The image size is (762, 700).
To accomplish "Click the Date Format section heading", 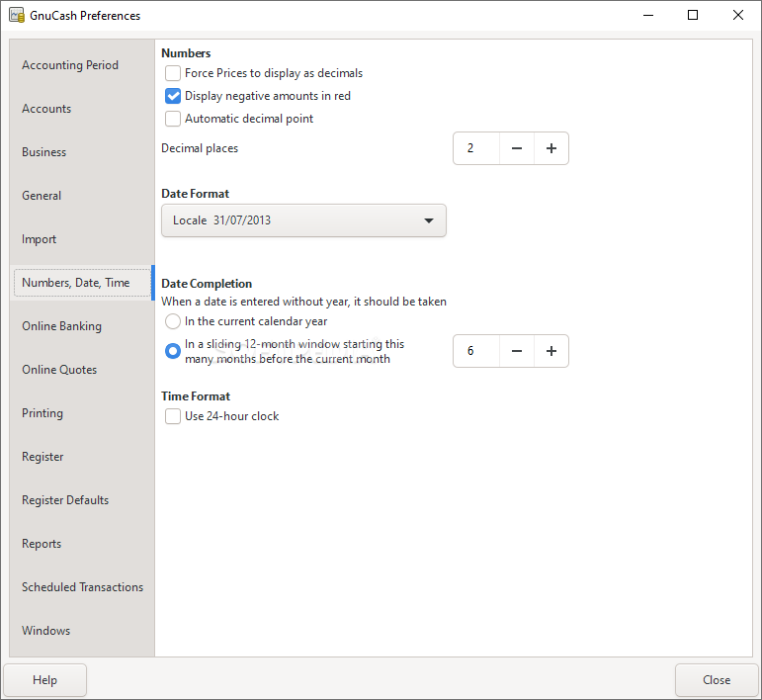I will click(195, 194).
